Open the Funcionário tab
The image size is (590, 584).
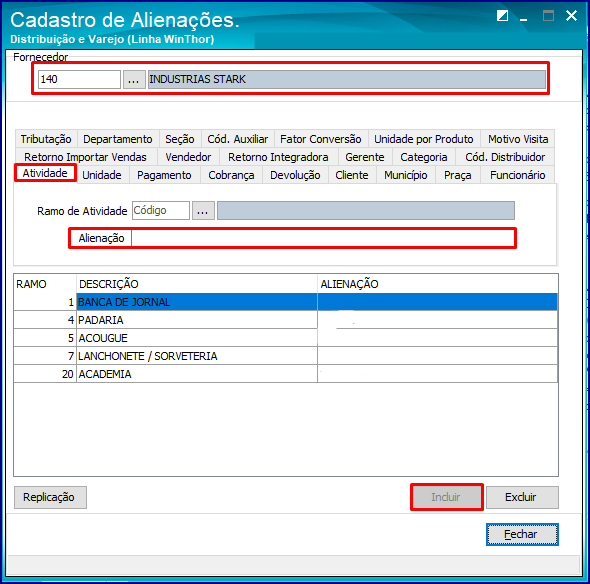517,175
